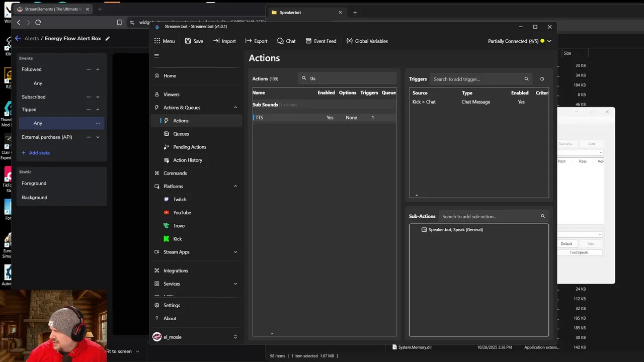Image resolution: width=644 pixels, height=362 pixels.
Task: Open Global Variables
Action: 367,41
